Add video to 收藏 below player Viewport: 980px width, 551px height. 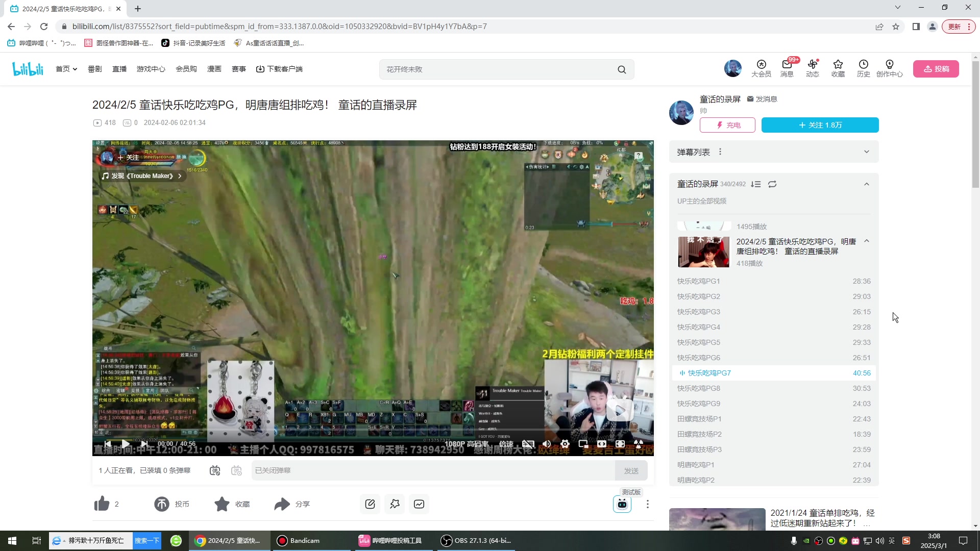pyautogui.click(x=232, y=504)
